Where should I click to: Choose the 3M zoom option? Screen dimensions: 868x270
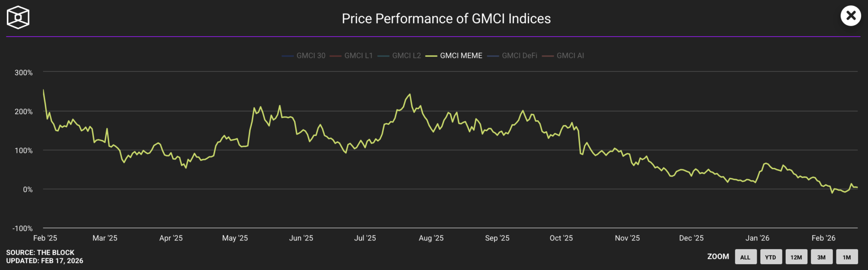pos(821,257)
